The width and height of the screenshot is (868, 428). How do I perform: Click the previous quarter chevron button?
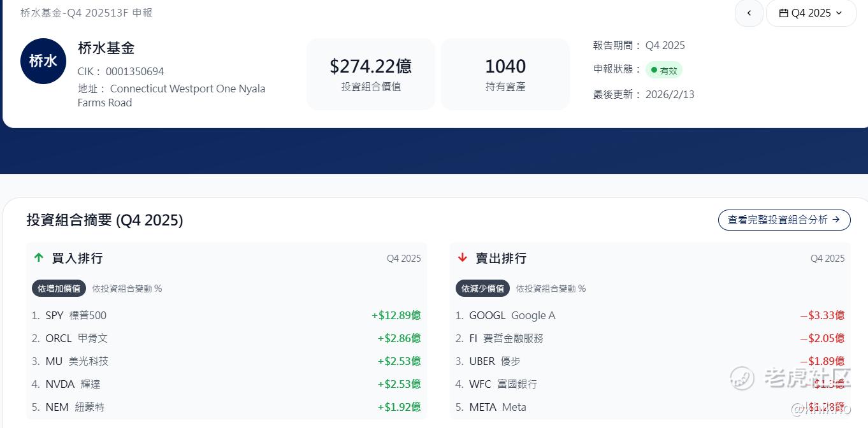point(749,13)
